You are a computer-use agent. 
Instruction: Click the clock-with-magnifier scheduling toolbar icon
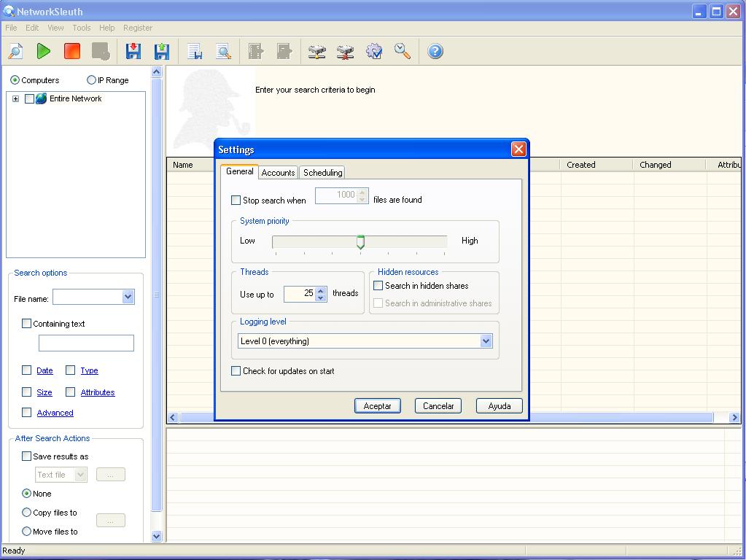click(403, 51)
